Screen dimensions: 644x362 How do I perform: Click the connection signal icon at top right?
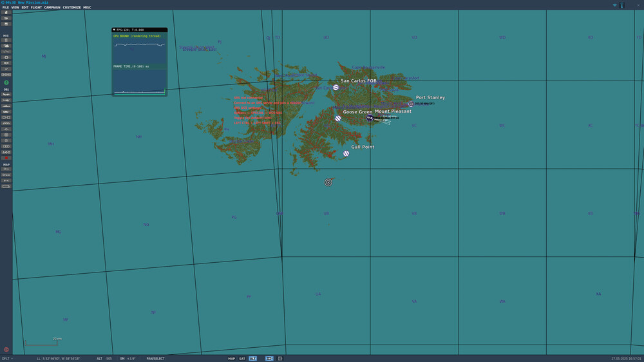[x=615, y=5]
